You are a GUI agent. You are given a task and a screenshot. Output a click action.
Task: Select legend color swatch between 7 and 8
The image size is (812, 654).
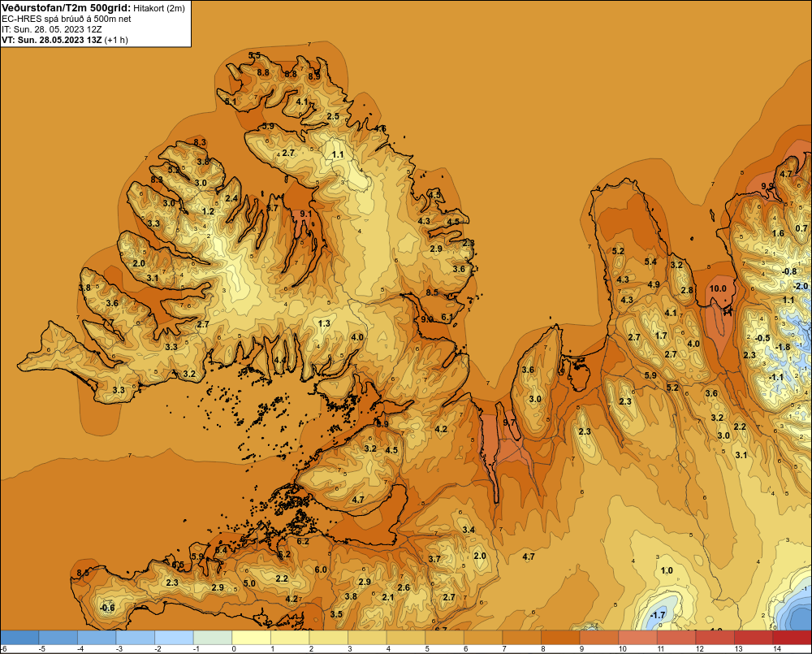tap(522, 638)
